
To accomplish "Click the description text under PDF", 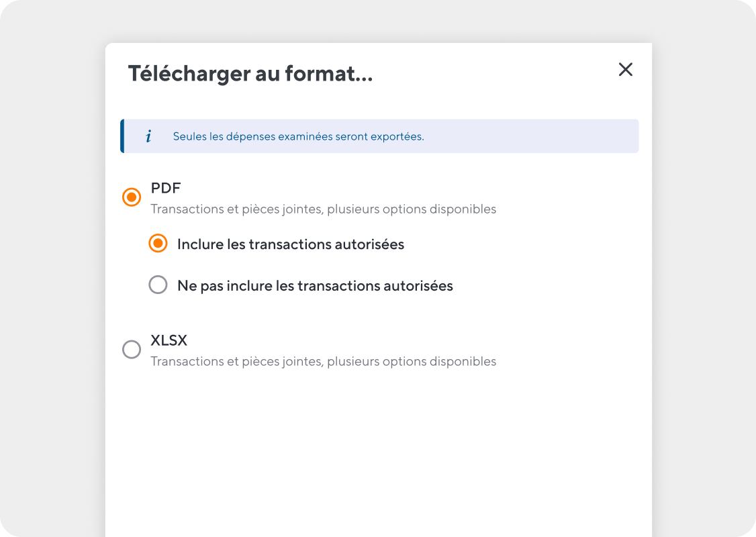I will pyautogui.click(x=324, y=209).
